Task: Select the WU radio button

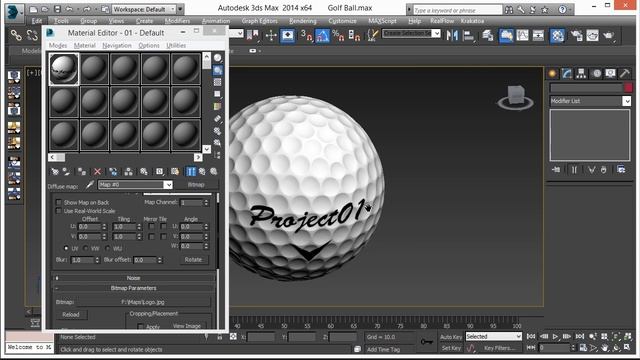Action: coord(108,248)
